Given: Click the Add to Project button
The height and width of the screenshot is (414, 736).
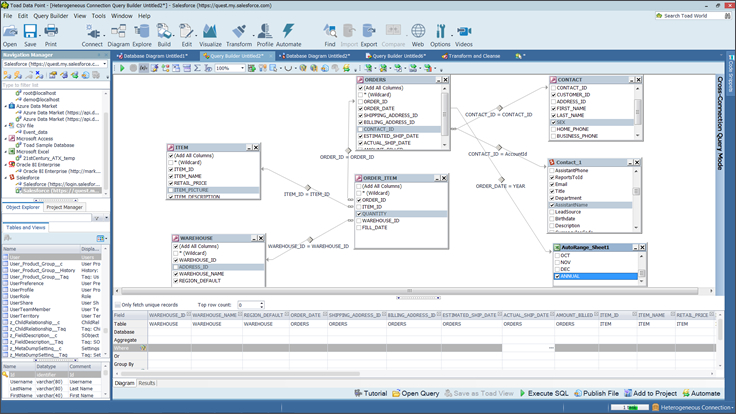Looking at the screenshot, I should click(x=650, y=394).
